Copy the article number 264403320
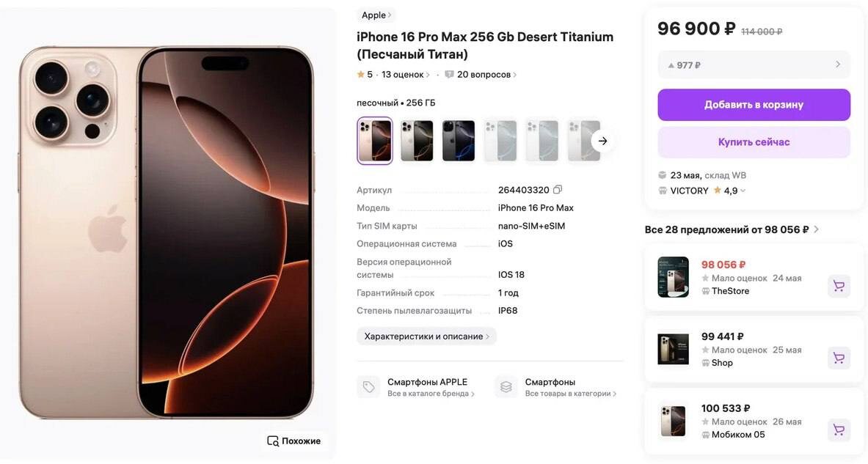The width and height of the screenshot is (868, 464). coord(558,190)
